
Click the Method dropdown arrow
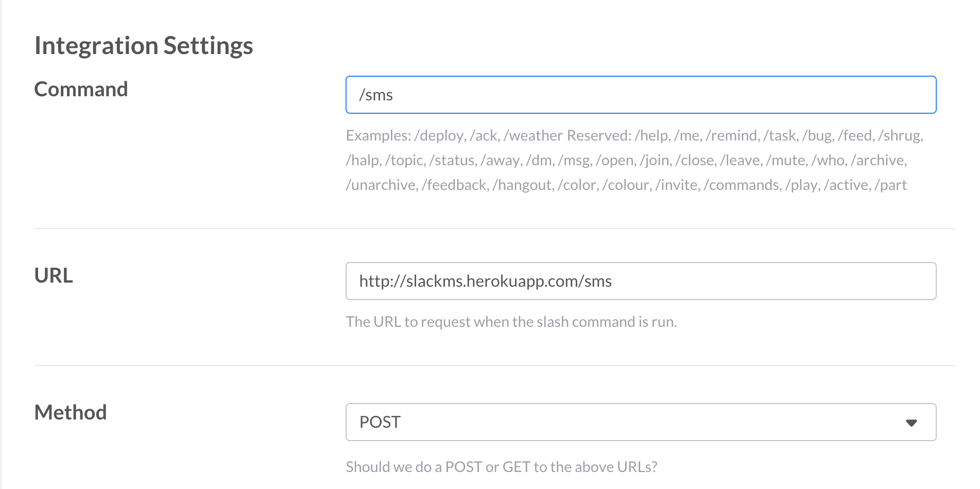911,423
